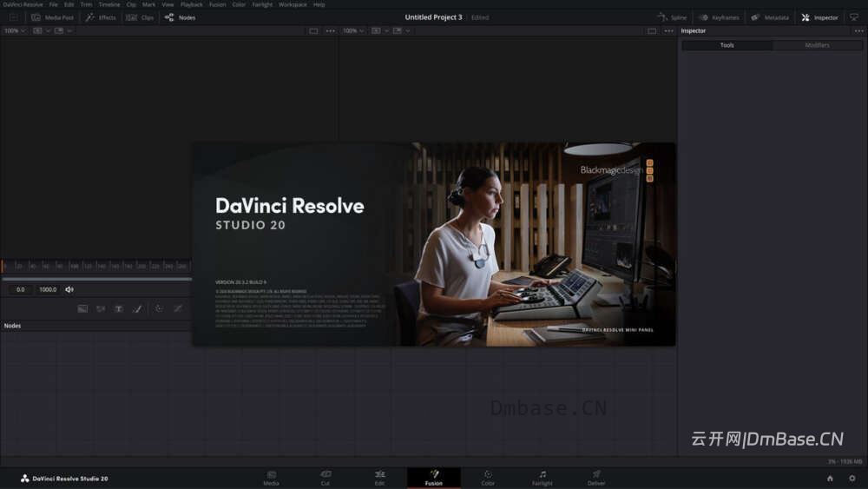Expand the right viewer buffer view arrow
868x489 pixels.
408,30
